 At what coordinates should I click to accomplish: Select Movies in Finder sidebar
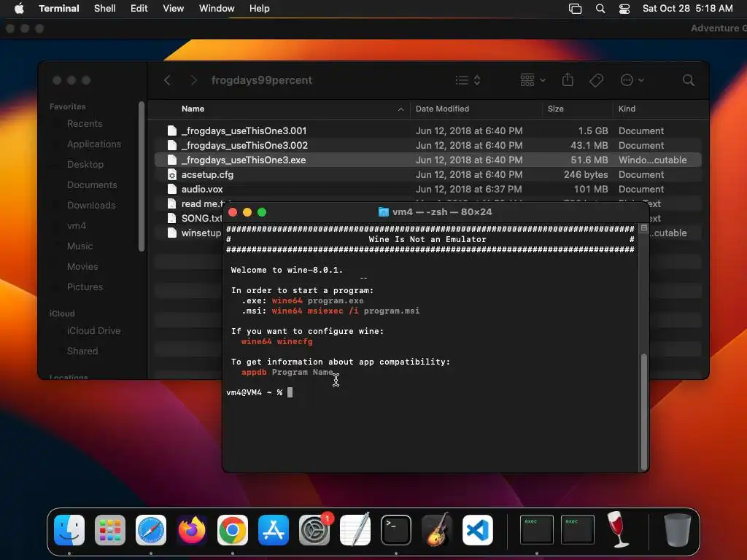[82, 267]
